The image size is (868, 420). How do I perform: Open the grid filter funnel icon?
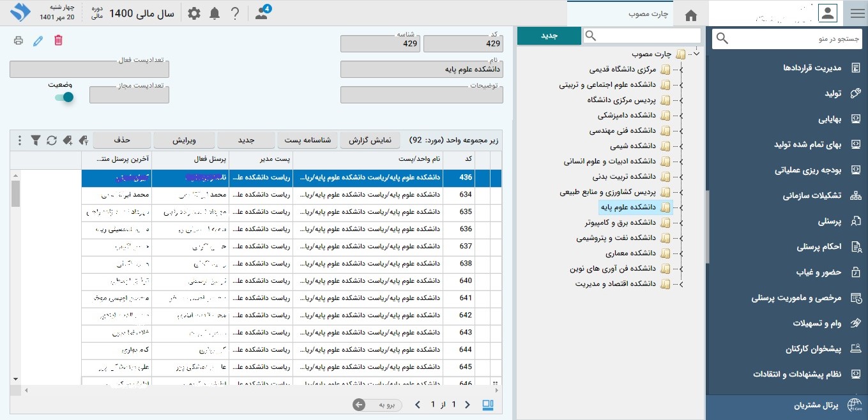[x=36, y=140]
